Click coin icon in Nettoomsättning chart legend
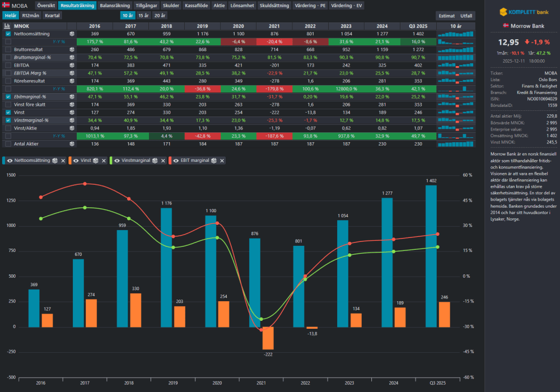The height and width of the screenshot is (392, 560). pyautogui.click(x=55, y=161)
